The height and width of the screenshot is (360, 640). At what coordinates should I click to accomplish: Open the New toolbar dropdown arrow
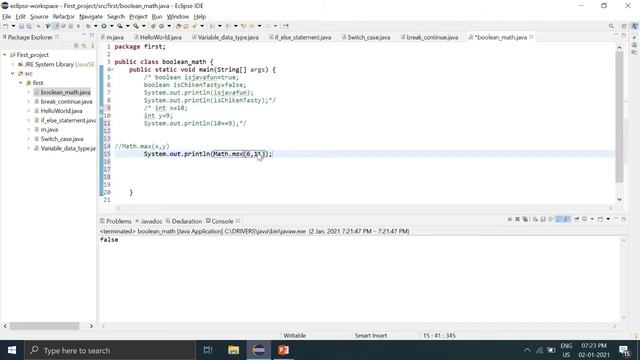(13, 26)
